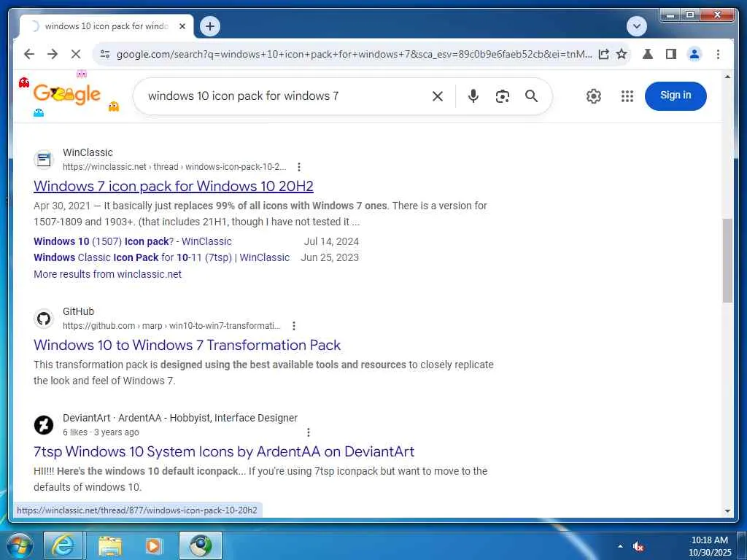Image resolution: width=747 pixels, height=560 pixels.
Task: Show hidden system tray icons
Action: tap(620, 546)
